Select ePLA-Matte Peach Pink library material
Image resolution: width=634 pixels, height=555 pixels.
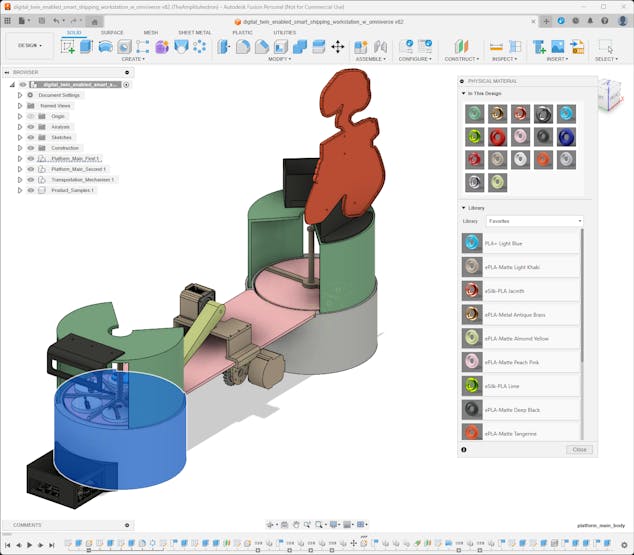520,362
